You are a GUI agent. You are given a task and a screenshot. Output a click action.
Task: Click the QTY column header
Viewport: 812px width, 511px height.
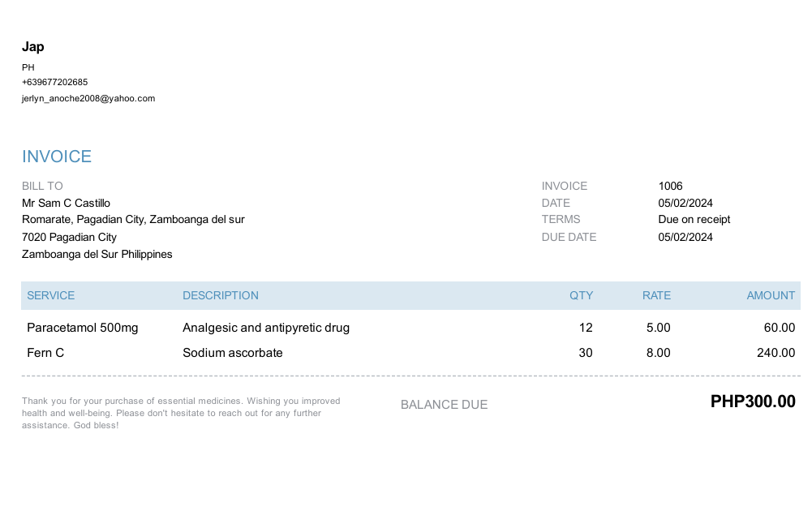[x=581, y=295]
